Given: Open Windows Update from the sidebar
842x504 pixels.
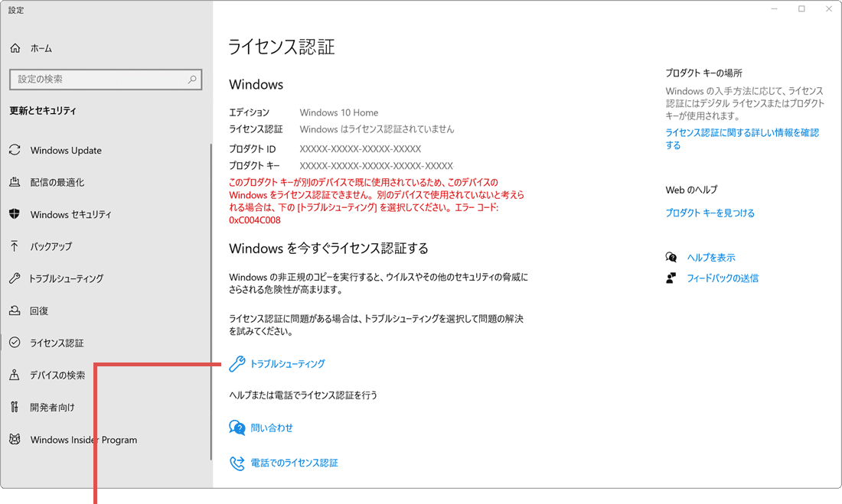Looking at the screenshot, I should coord(65,150).
